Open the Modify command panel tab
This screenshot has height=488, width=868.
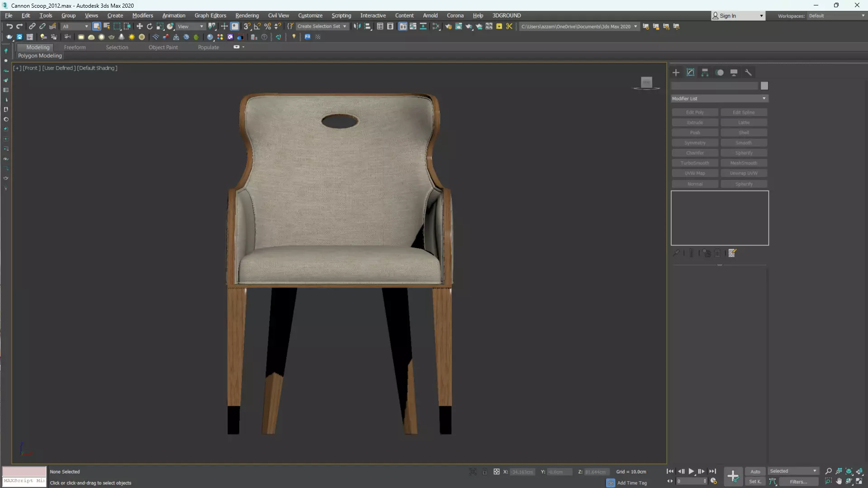[690, 72]
